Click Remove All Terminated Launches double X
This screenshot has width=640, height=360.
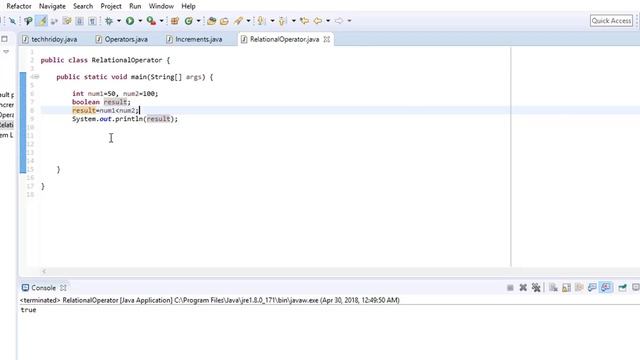coord(536,288)
